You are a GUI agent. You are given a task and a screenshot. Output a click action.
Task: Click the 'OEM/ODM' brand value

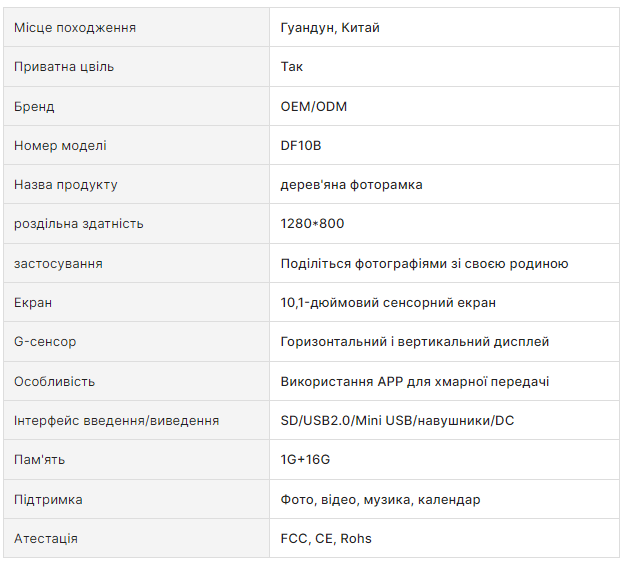[x=314, y=106]
